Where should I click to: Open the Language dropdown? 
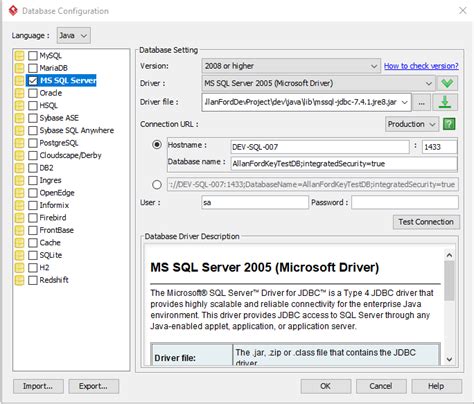coord(74,35)
